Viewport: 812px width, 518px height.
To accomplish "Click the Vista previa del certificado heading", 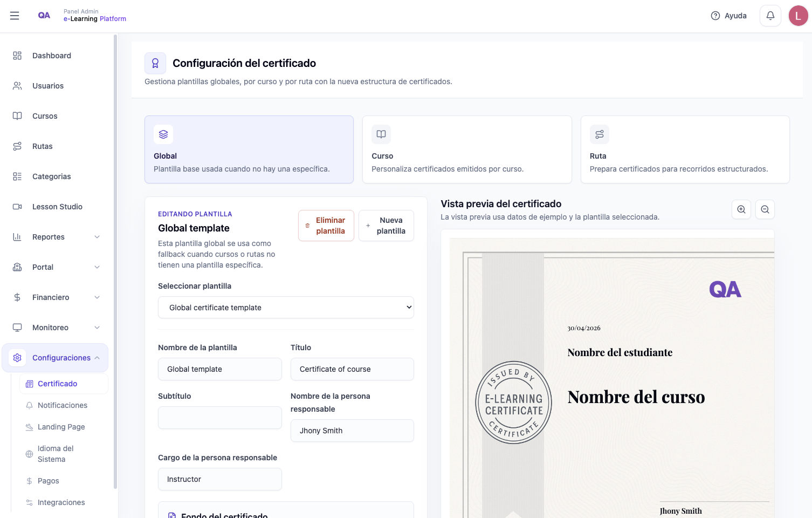I will tap(501, 204).
